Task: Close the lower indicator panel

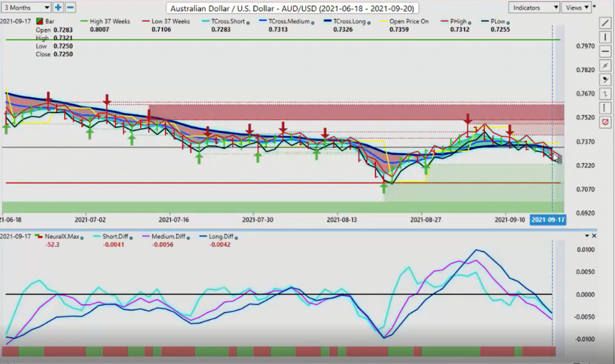Action: pyautogui.click(x=594, y=235)
